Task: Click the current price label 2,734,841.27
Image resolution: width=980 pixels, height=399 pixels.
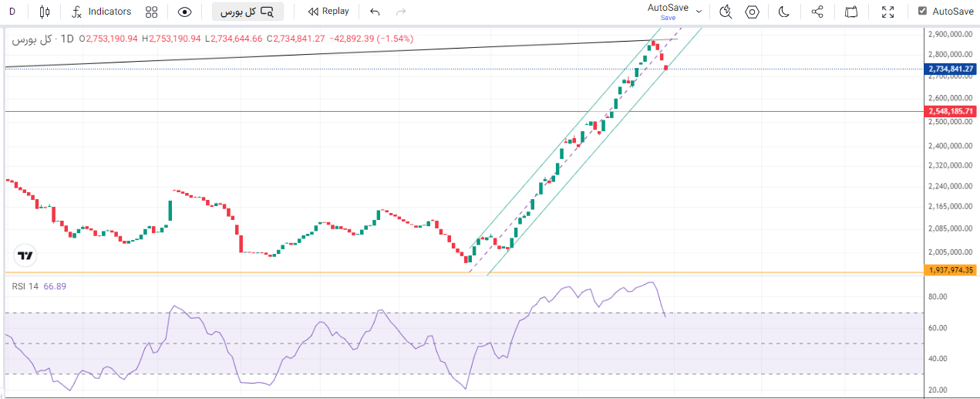Action: [951, 69]
